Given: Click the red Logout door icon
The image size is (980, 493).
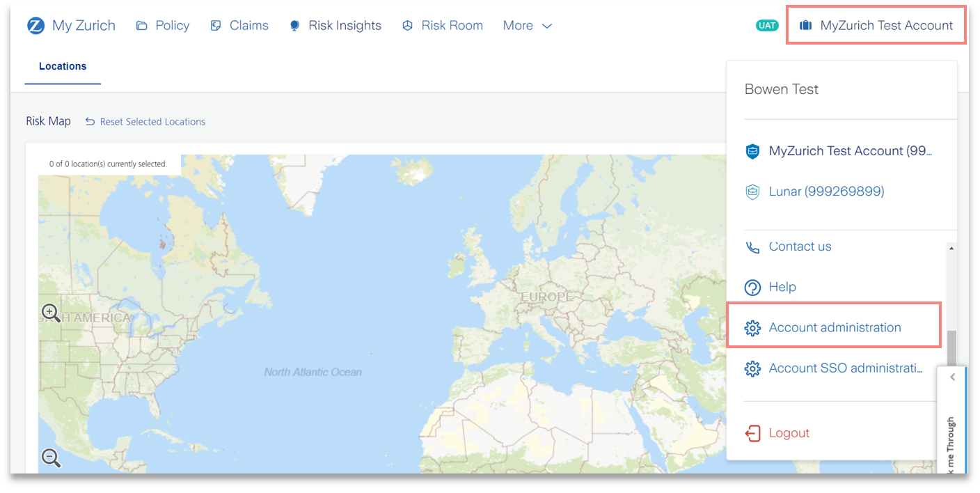Looking at the screenshot, I should pyautogui.click(x=752, y=433).
